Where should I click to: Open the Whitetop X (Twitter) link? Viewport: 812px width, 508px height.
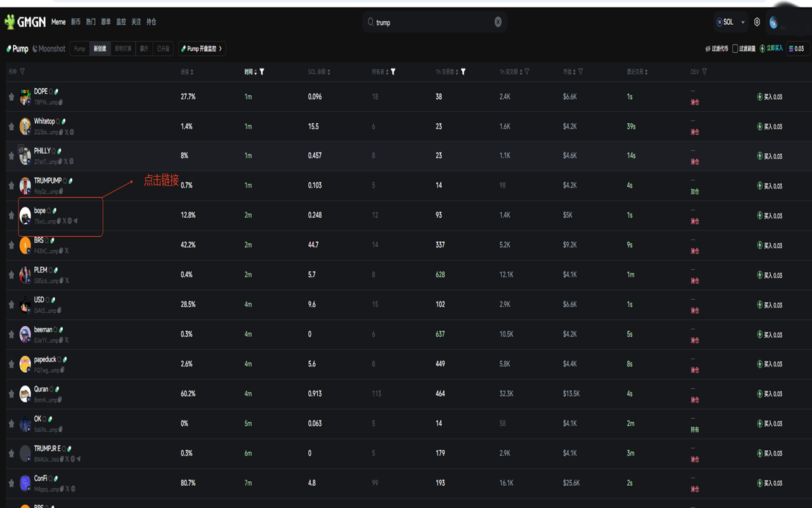pos(66,132)
